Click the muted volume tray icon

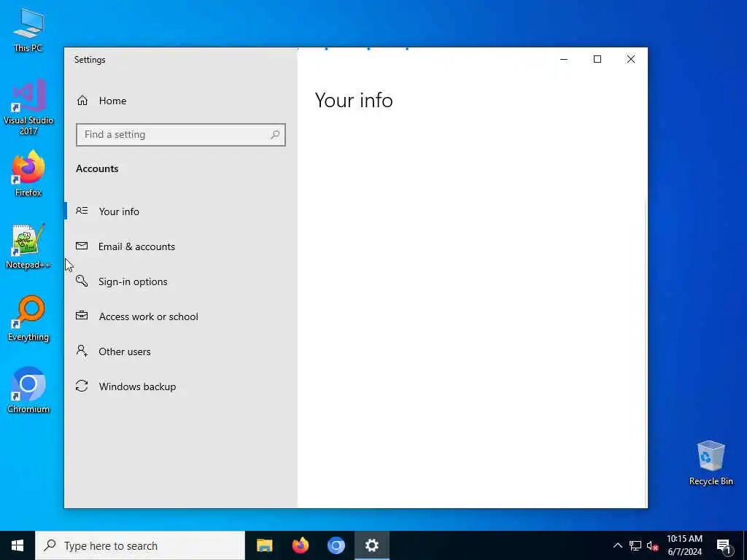pyautogui.click(x=652, y=545)
